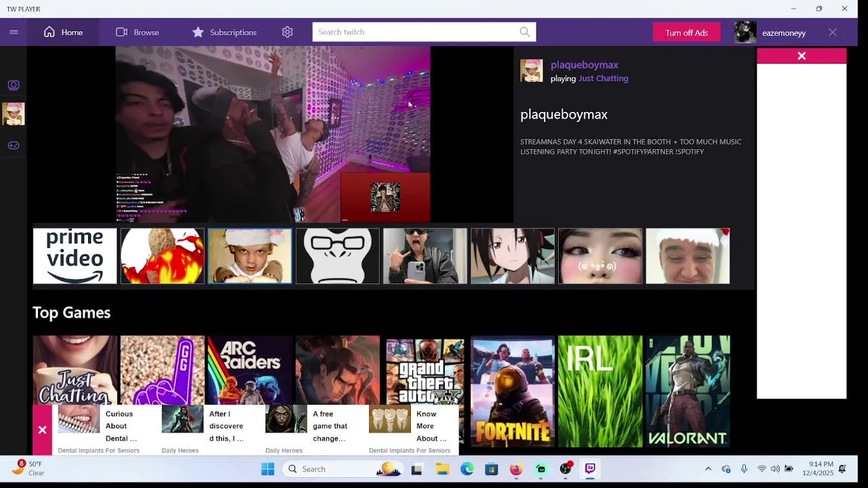
Task: Open the Wi-Fi network tray icon
Action: click(x=762, y=469)
